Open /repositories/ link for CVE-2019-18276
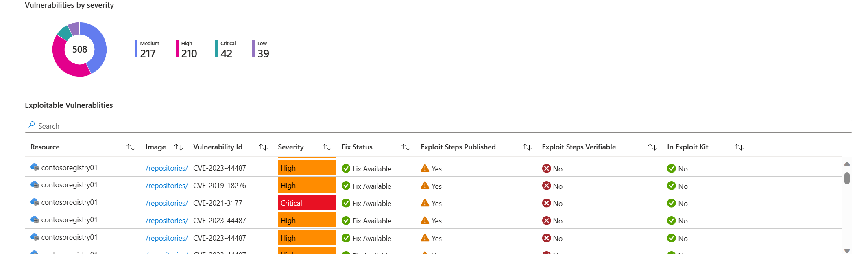This screenshot has width=868, height=254. (167, 186)
